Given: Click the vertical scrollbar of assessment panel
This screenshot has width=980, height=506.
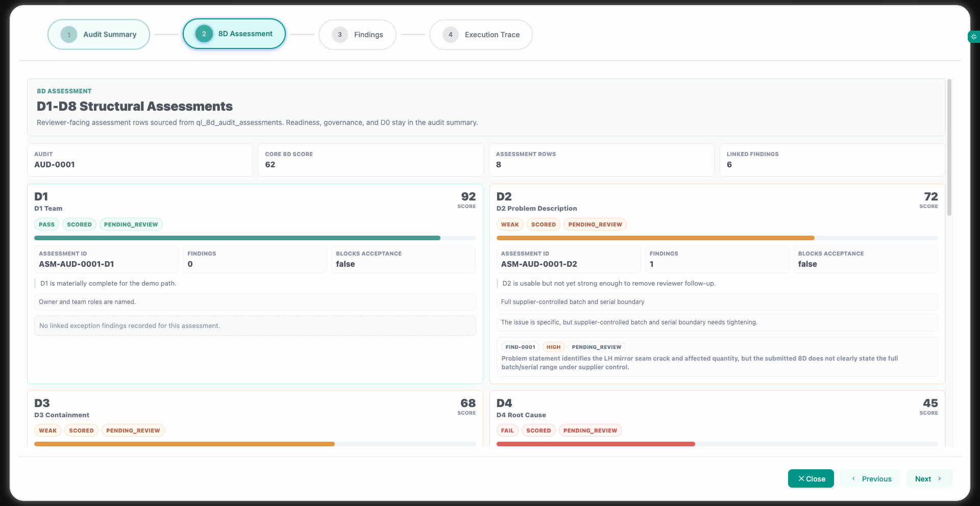Looking at the screenshot, I should click(949, 147).
